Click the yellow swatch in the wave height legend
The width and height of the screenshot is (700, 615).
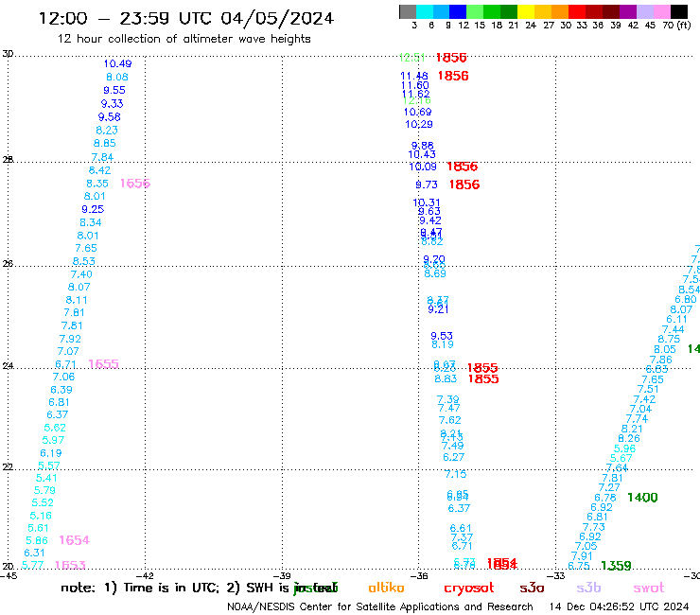[526, 11]
